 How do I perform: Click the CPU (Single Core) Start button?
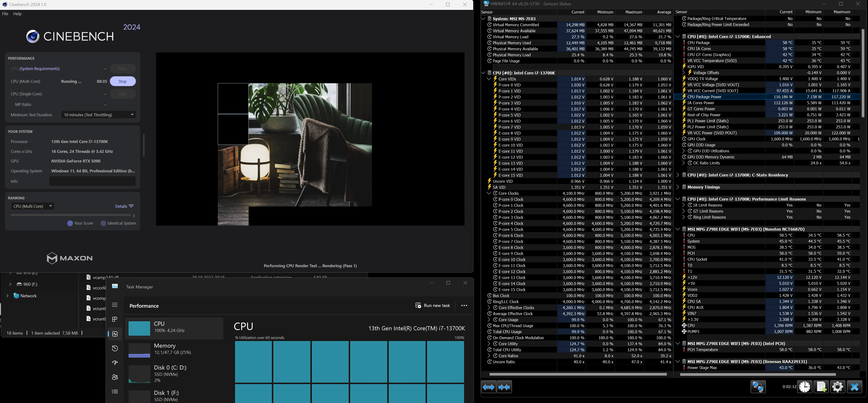pos(123,94)
